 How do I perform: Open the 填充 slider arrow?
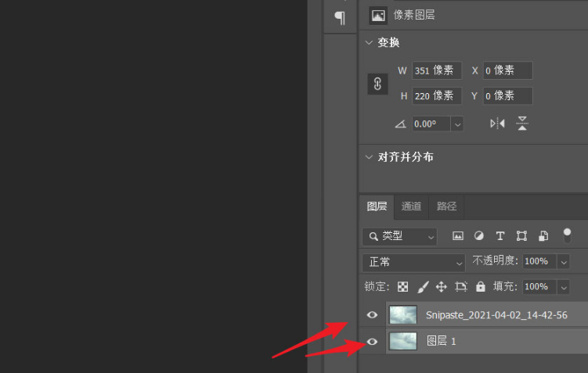coord(563,287)
